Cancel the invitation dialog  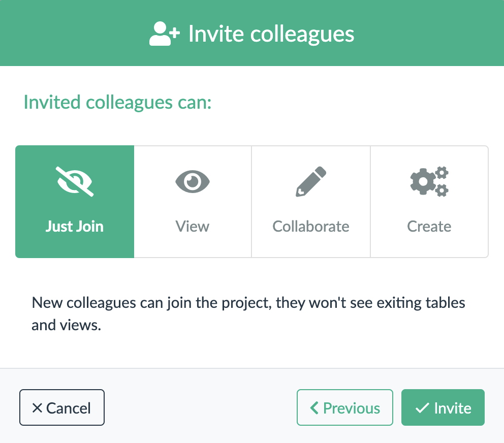click(61, 407)
